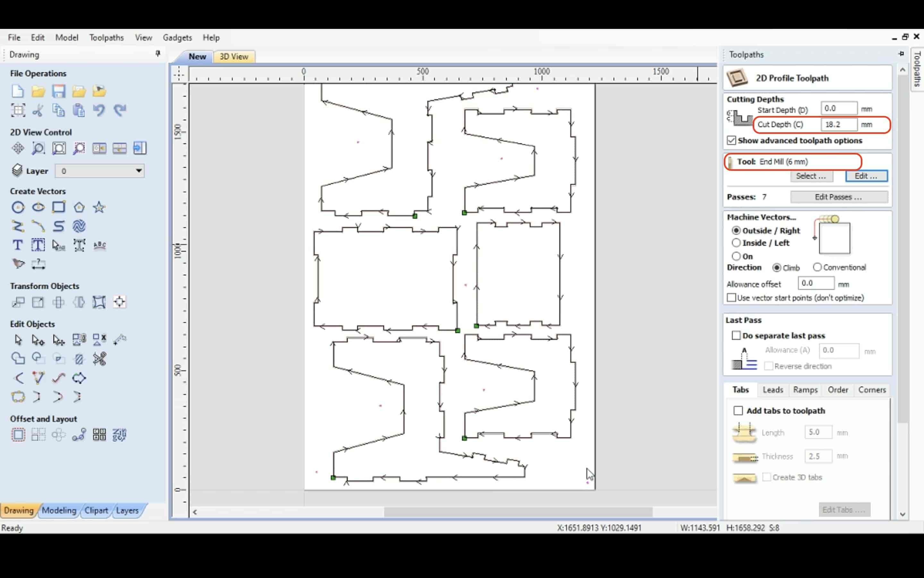This screenshot has width=924, height=578.
Task: Open the Layers panel tab
Action: (x=127, y=510)
